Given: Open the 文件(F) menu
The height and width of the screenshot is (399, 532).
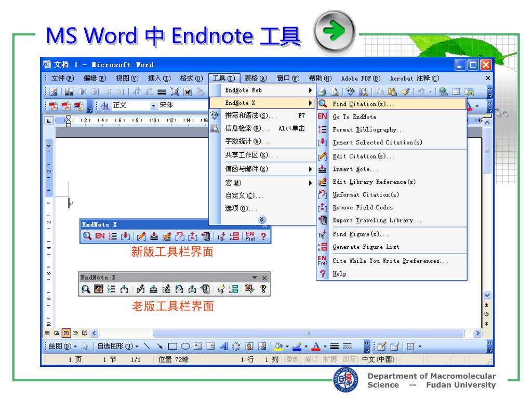Looking at the screenshot, I should click(x=62, y=78).
